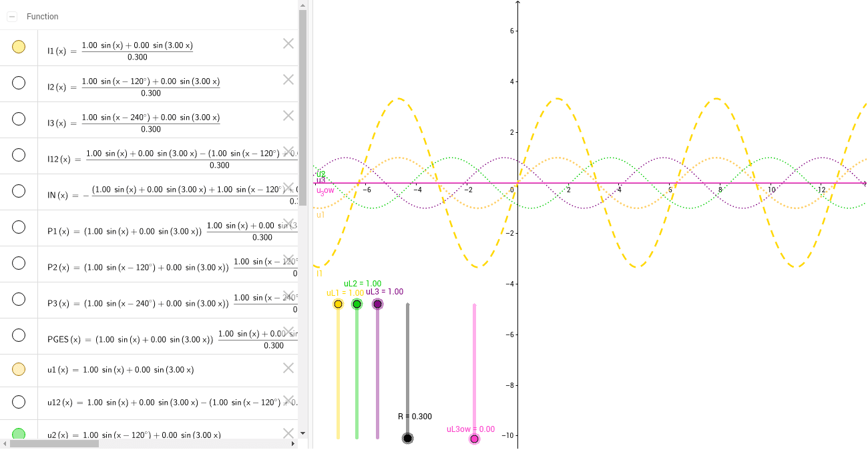Image resolution: width=868 pixels, height=450 pixels.
Task: Delete the u1(x) function row
Action: click(x=288, y=368)
